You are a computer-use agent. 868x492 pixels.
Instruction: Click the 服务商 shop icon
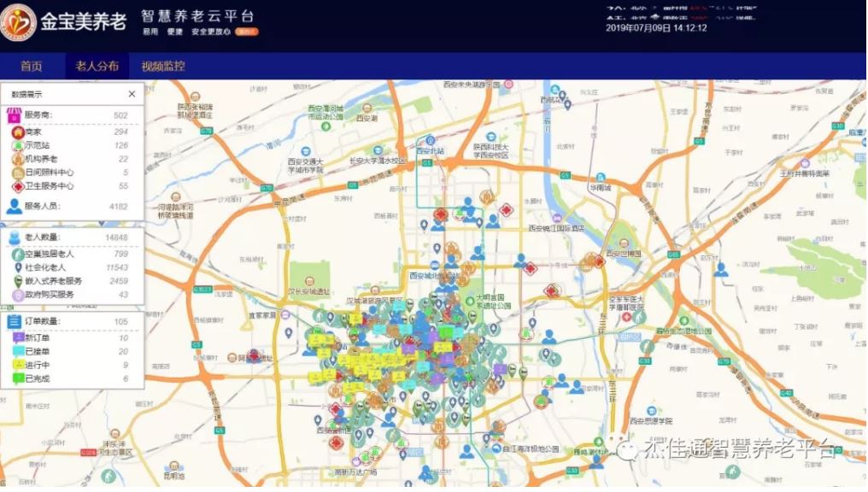[x=14, y=115]
